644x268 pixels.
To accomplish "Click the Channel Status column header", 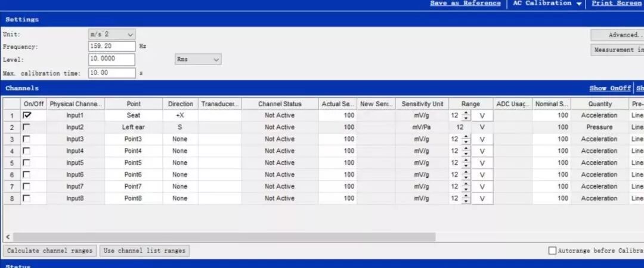I will (280, 104).
